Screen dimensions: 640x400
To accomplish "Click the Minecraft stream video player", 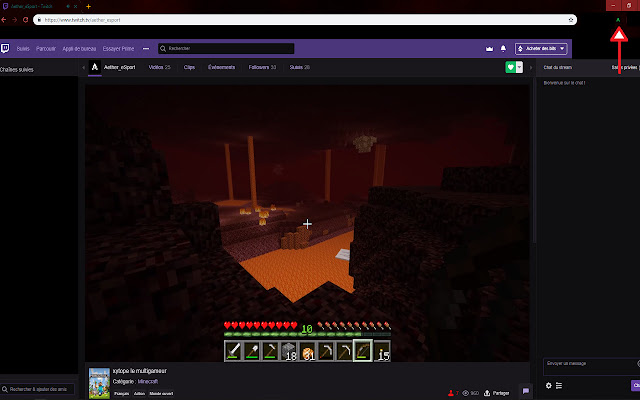I will point(307,223).
